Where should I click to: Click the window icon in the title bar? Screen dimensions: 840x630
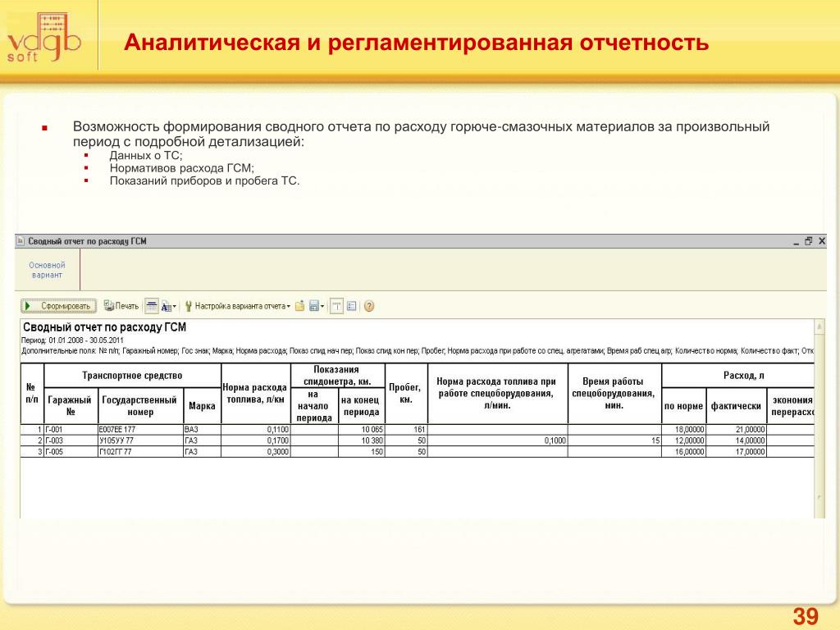tap(21, 241)
